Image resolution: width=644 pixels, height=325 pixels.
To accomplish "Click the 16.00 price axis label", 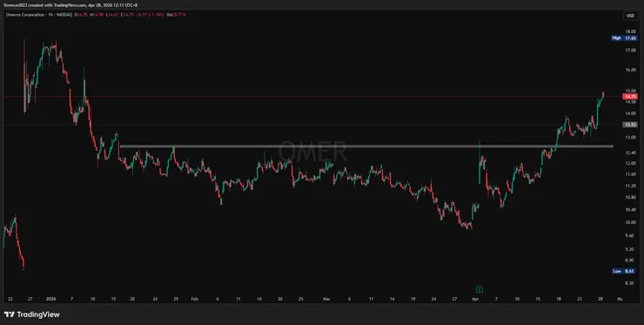I will point(629,70).
